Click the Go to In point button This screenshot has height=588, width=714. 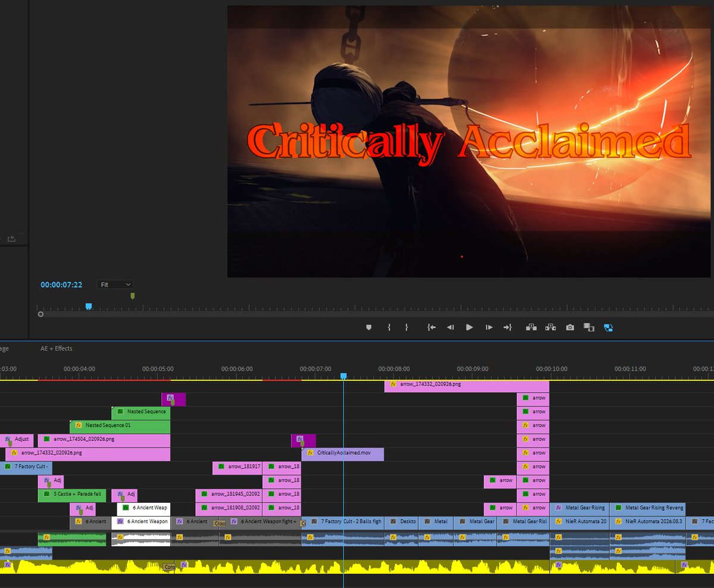(x=432, y=327)
